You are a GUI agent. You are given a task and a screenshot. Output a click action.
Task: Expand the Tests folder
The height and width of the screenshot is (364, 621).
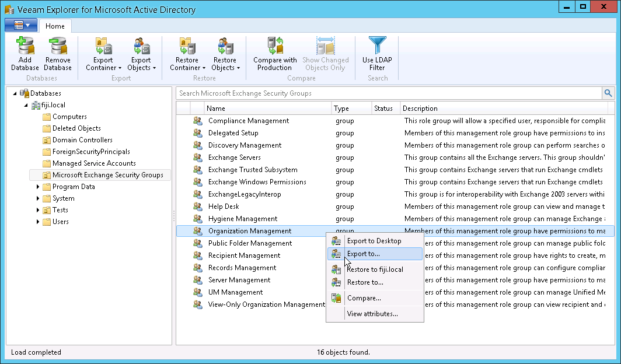tap(38, 210)
